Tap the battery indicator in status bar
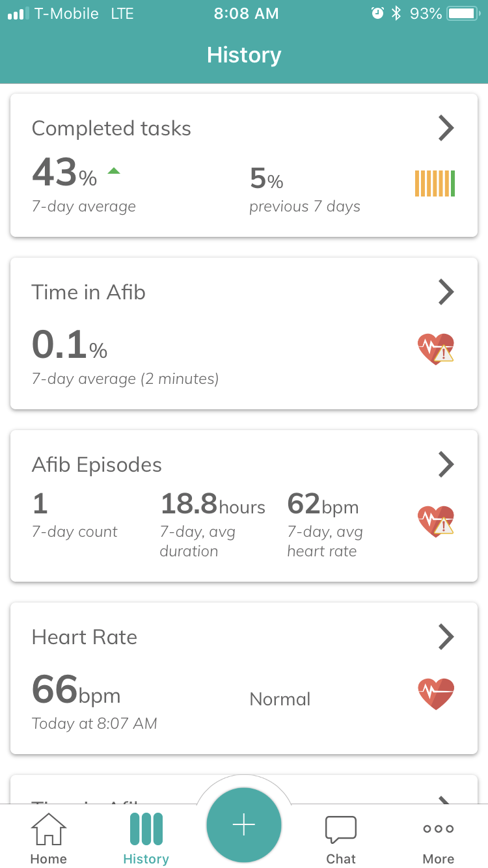Viewport: 488px width, 868px height. (463, 14)
